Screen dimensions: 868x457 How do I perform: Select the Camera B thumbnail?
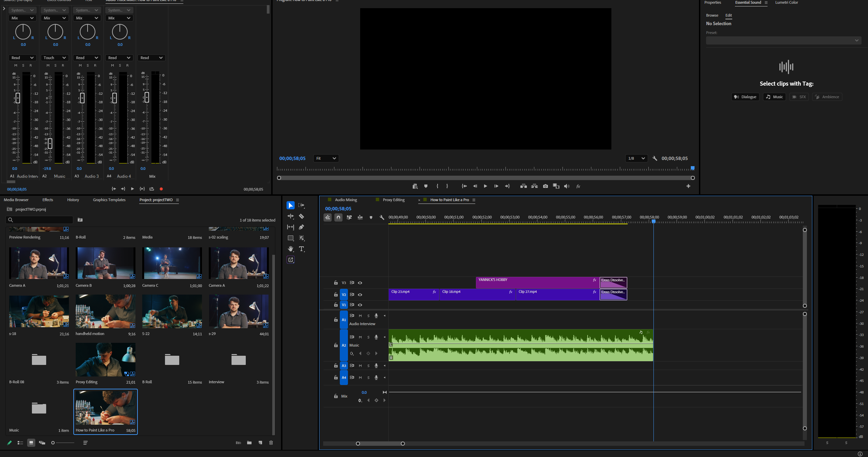click(x=106, y=263)
